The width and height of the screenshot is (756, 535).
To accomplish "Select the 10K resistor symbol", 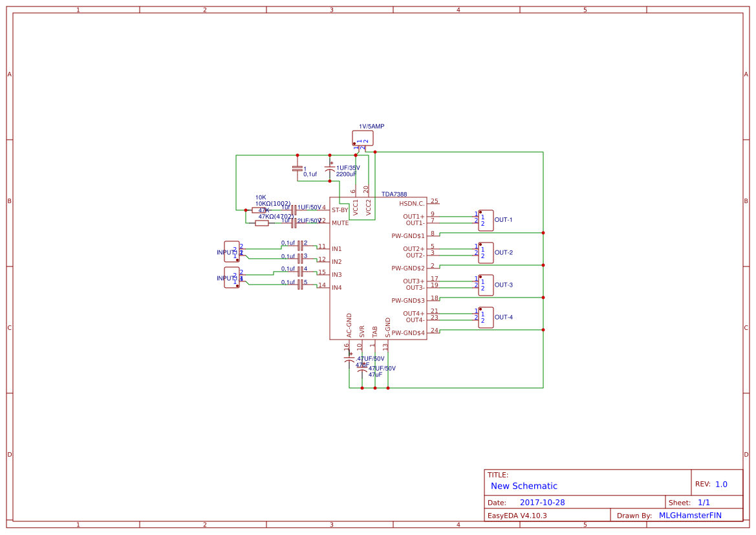I will click(258, 210).
